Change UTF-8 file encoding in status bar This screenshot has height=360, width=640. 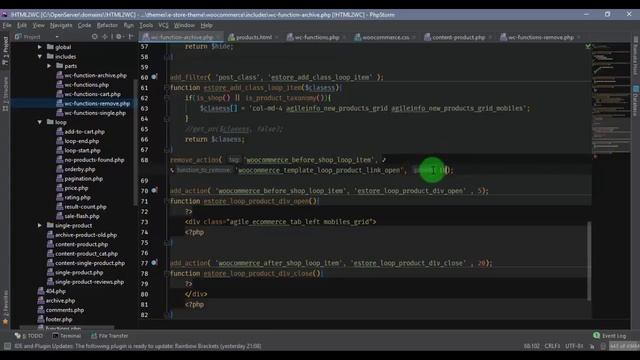coord(574,346)
